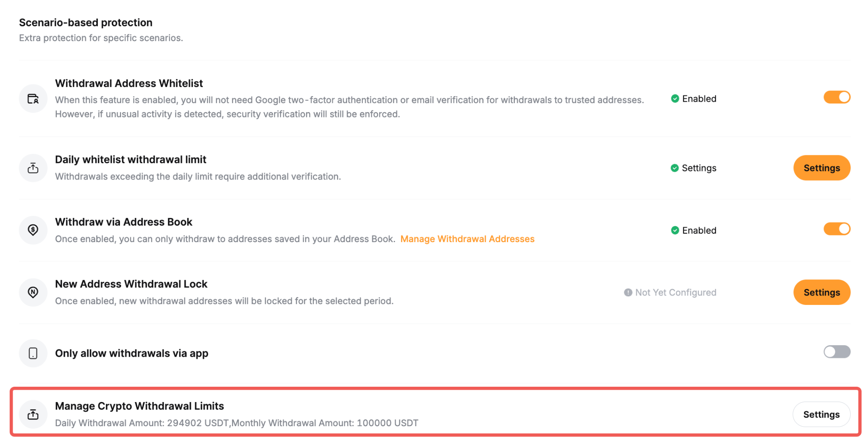The width and height of the screenshot is (868, 444).
Task: Select the Manage Crypto Withdrawal Limits title
Action: click(139, 406)
